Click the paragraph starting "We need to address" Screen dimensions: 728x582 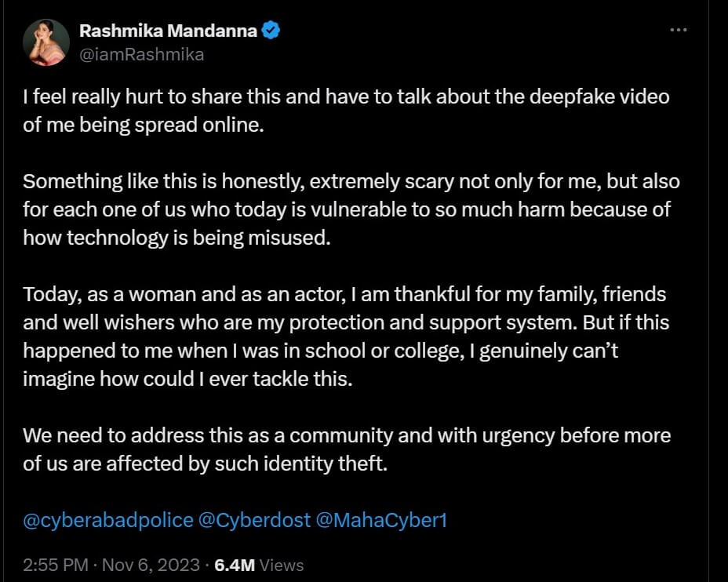point(345,449)
